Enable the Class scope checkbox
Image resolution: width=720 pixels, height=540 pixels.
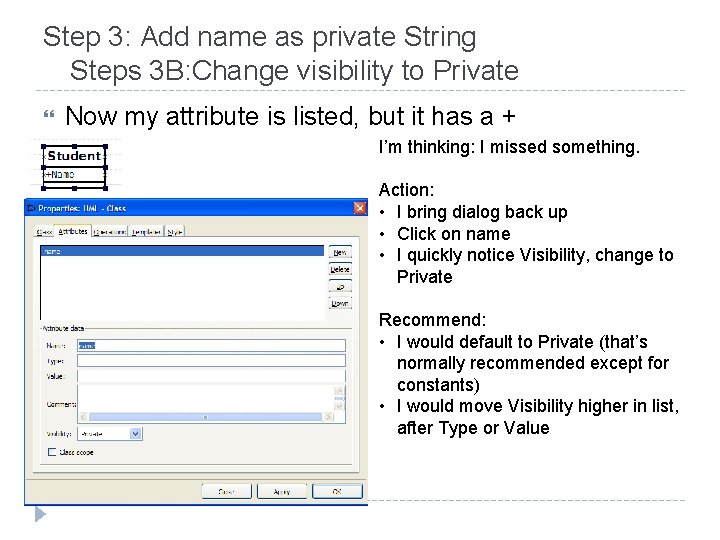coord(52,452)
